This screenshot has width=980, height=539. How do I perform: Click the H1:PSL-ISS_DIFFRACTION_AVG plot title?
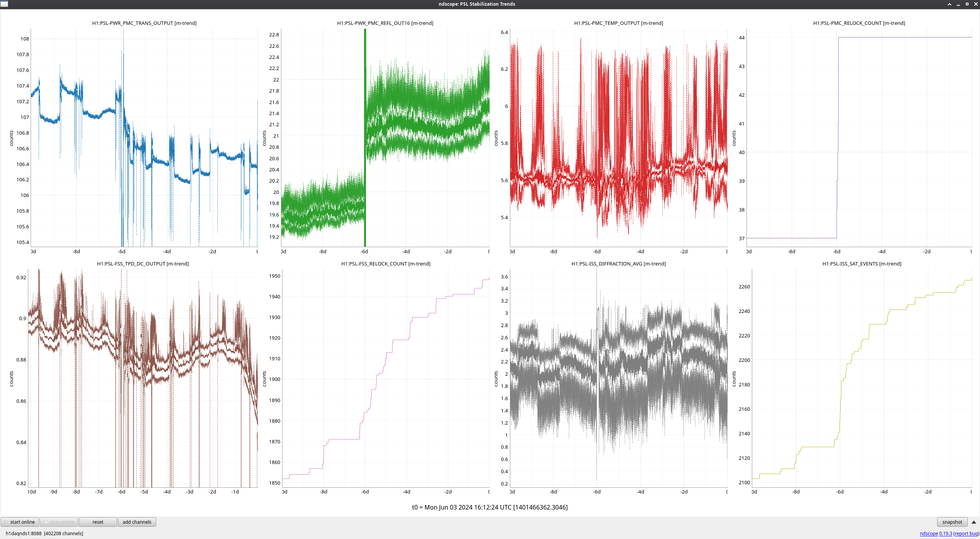point(618,264)
